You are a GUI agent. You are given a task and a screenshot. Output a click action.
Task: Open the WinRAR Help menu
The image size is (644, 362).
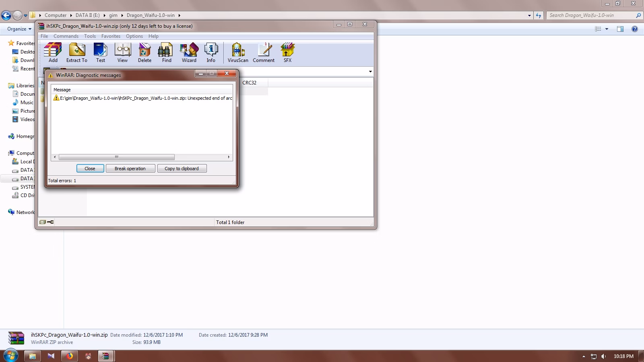point(153,36)
